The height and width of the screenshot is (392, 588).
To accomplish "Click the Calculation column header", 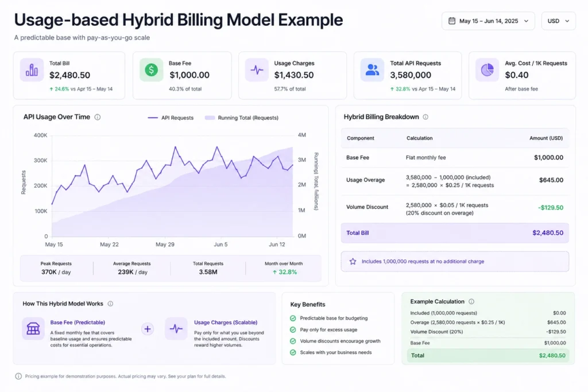I will [x=420, y=138].
